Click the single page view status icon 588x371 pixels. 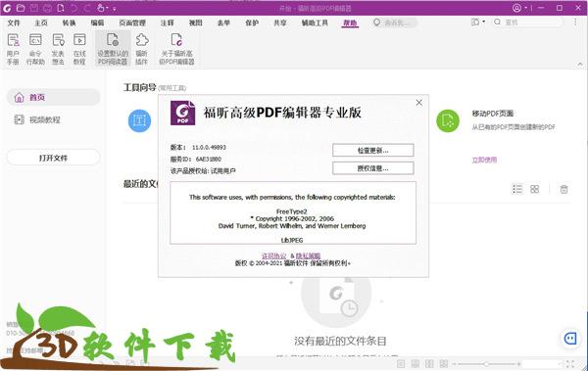(x=401, y=363)
